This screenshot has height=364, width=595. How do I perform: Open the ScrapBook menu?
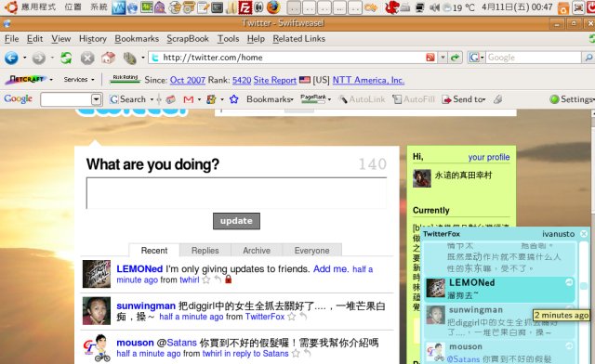(188, 39)
